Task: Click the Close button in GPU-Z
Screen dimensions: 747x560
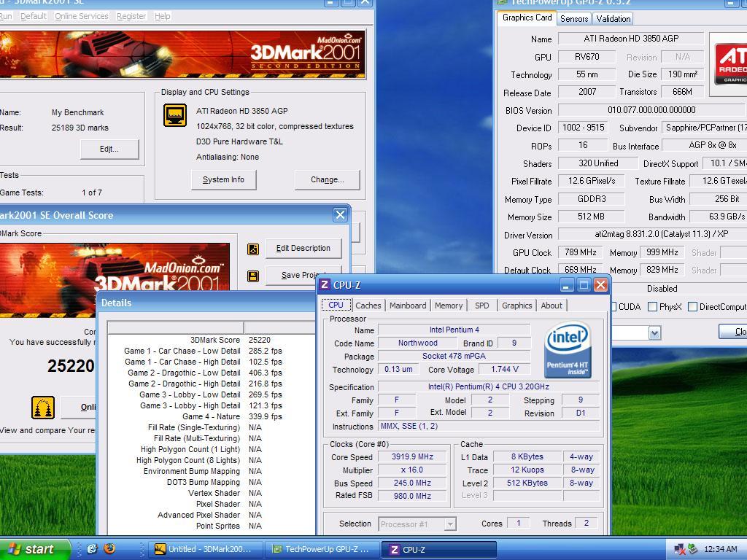Action: tap(733, 332)
